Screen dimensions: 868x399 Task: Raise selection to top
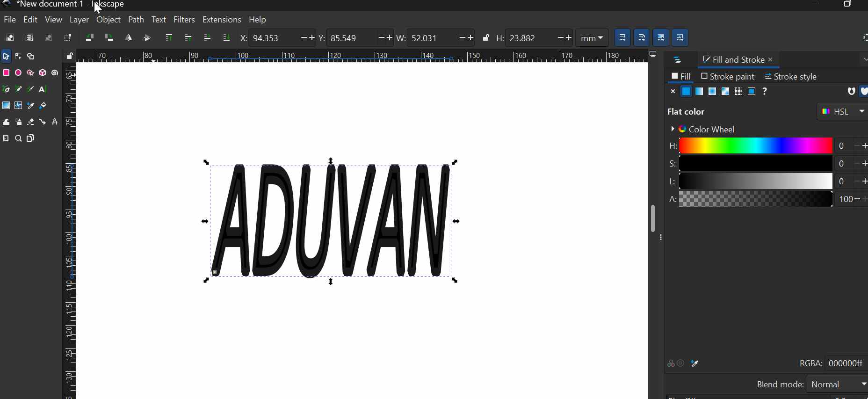point(169,38)
